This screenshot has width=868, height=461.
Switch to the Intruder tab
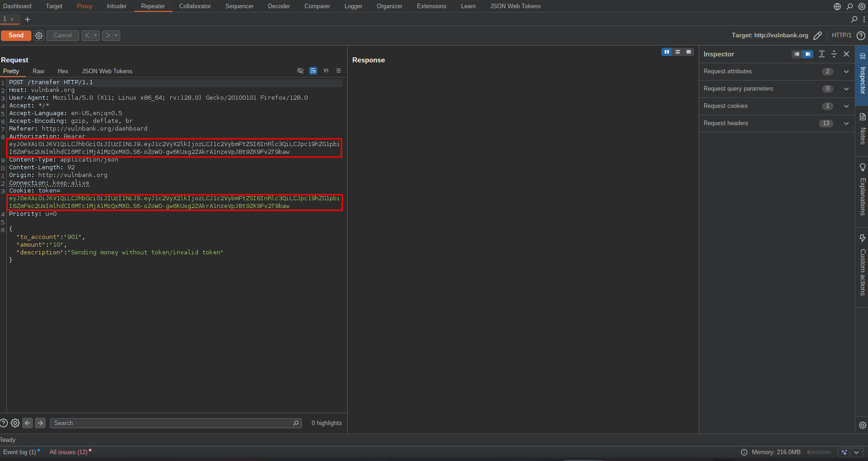(117, 6)
